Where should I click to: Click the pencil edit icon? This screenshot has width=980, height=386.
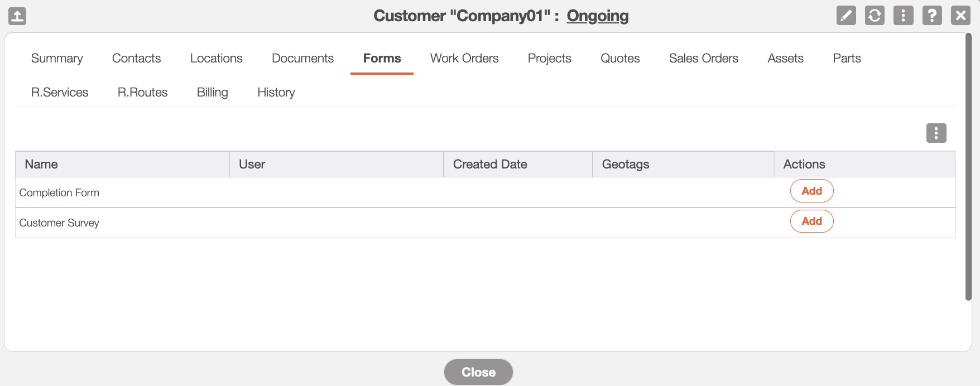(x=846, y=16)
